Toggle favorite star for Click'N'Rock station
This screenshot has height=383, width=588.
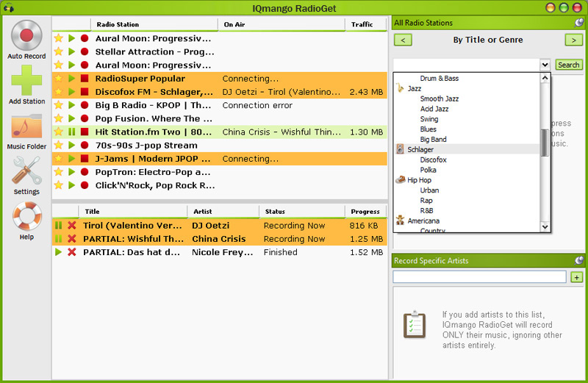click(58, 185)
